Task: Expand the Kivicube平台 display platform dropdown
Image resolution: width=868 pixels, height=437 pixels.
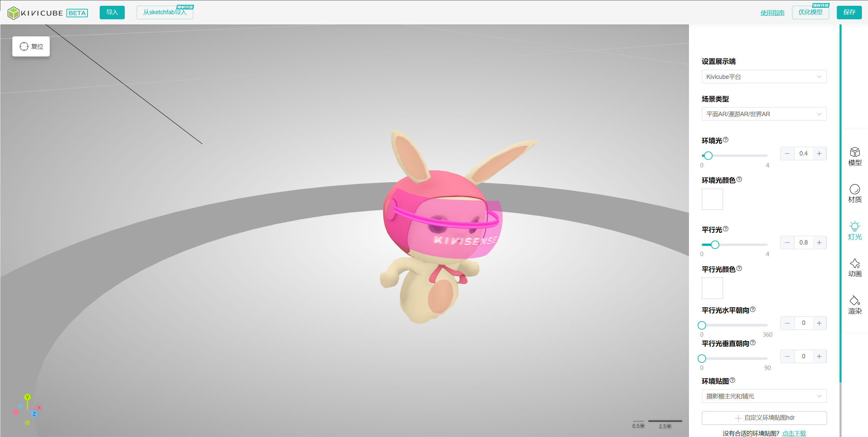Action: pos(764,77)
